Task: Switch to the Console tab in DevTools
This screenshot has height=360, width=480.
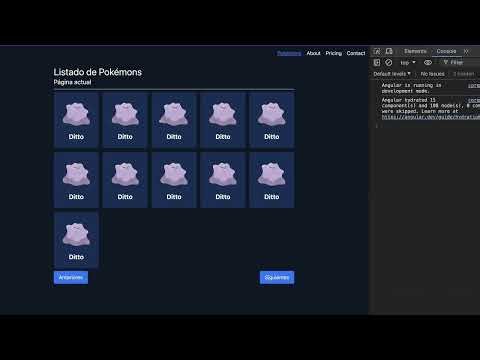Action: tap(446, 51)
